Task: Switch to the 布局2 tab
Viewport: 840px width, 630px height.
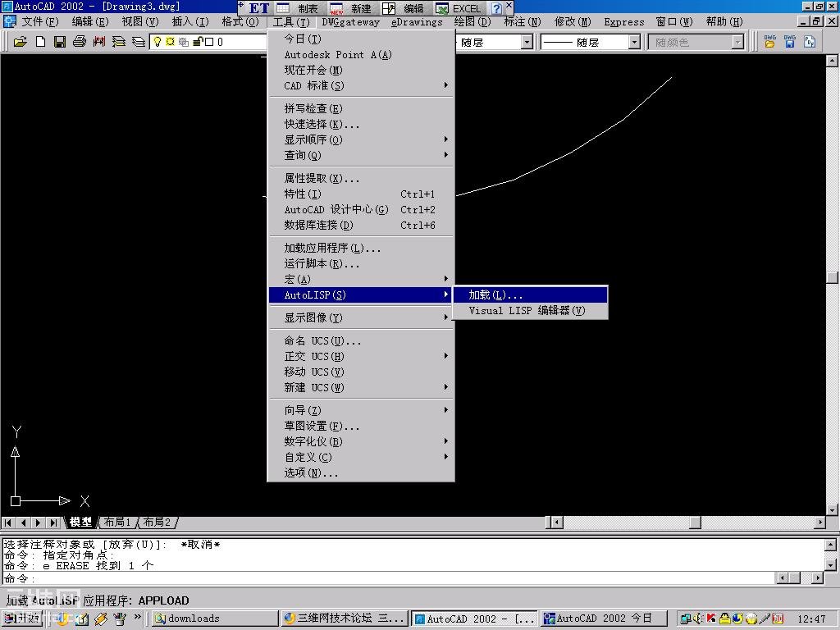Action: (x=157, y=522)
